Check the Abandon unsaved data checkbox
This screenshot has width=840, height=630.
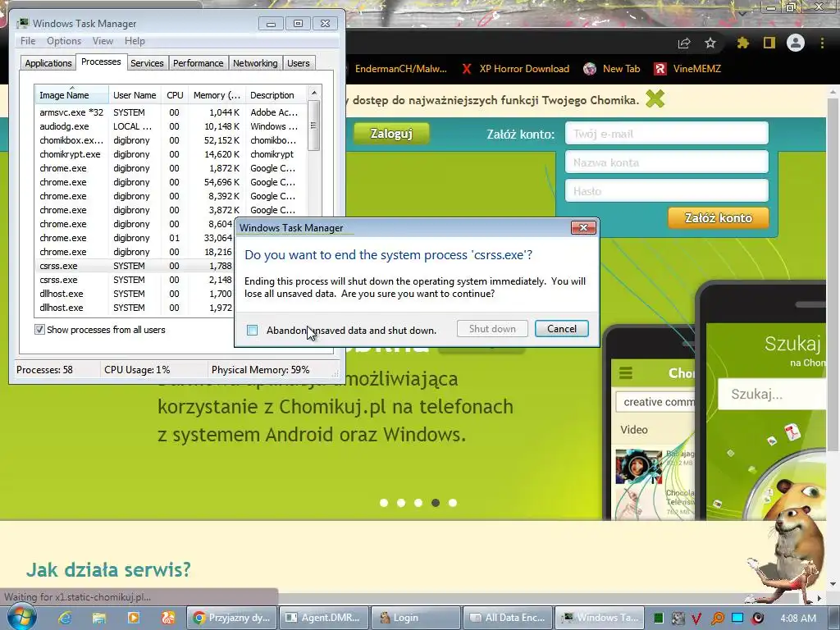tap(253, 330)
